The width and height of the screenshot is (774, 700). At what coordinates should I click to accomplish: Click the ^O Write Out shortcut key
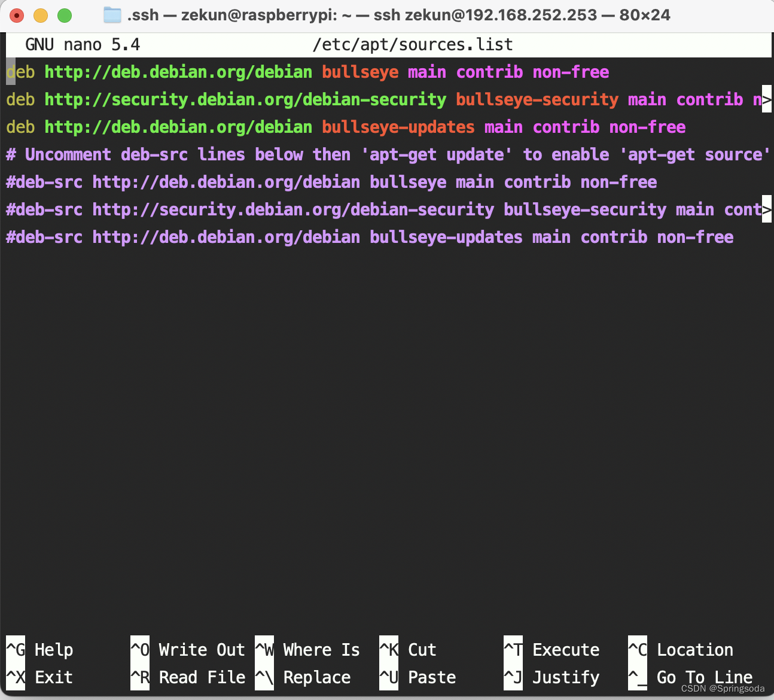tap(140, 649)
